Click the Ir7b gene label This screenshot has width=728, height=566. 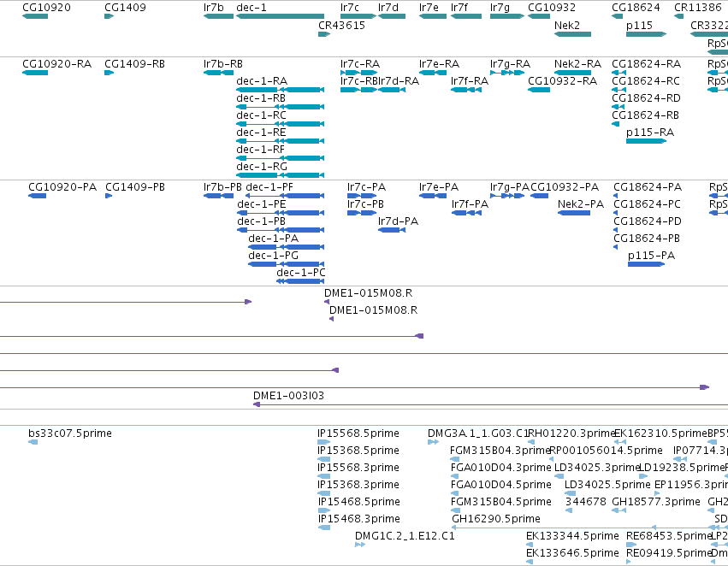pyautogui.click(x=214, y=8)
